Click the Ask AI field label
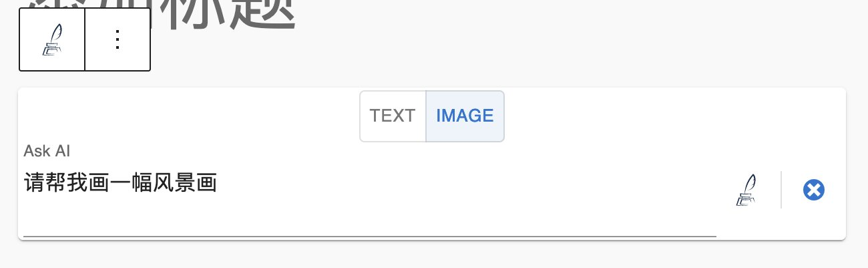The width and height of the screenshot is (868, 268). pyautogui.click(x=47, y=151)
